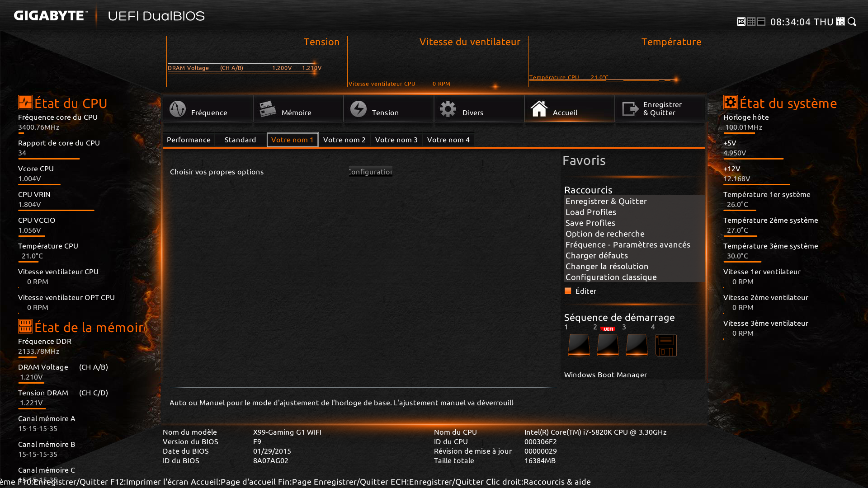The height and width of the screenshot is (488, 868).
Task: Open Fréquence - Paramètres avancés shortcut
Action: point(634,244)
